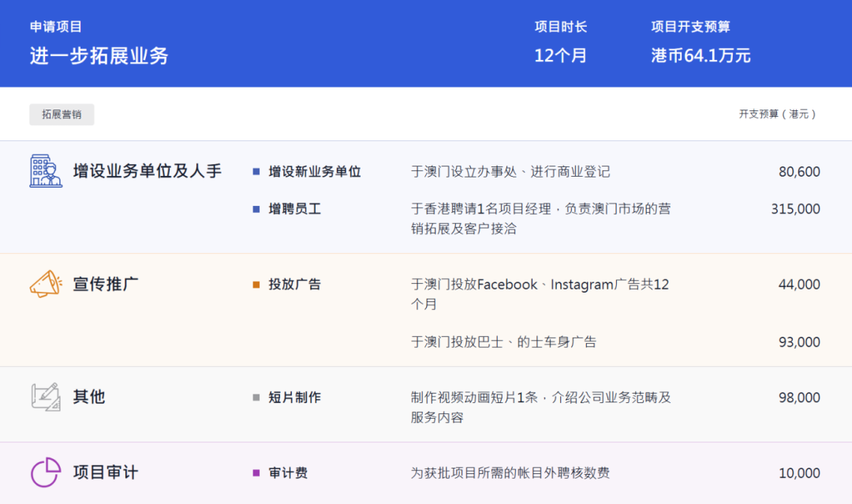Click the drafting pencil ruler icon

(46, 397)
